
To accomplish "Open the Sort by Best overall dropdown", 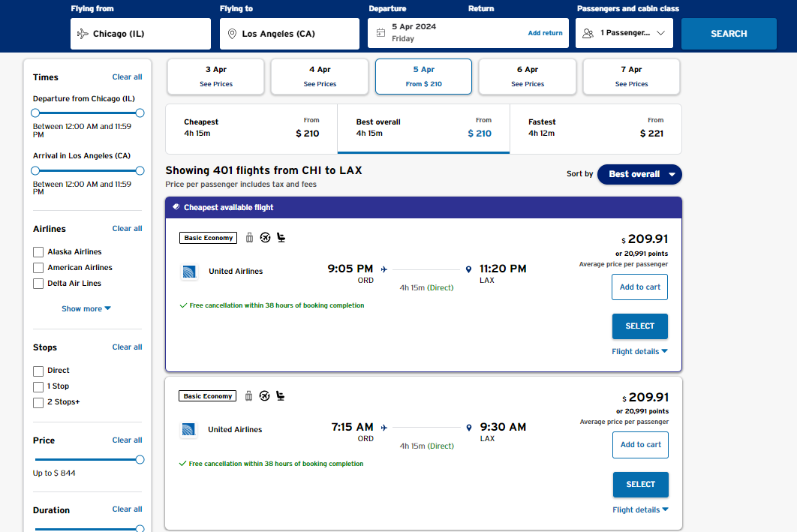I will point(639,174).
